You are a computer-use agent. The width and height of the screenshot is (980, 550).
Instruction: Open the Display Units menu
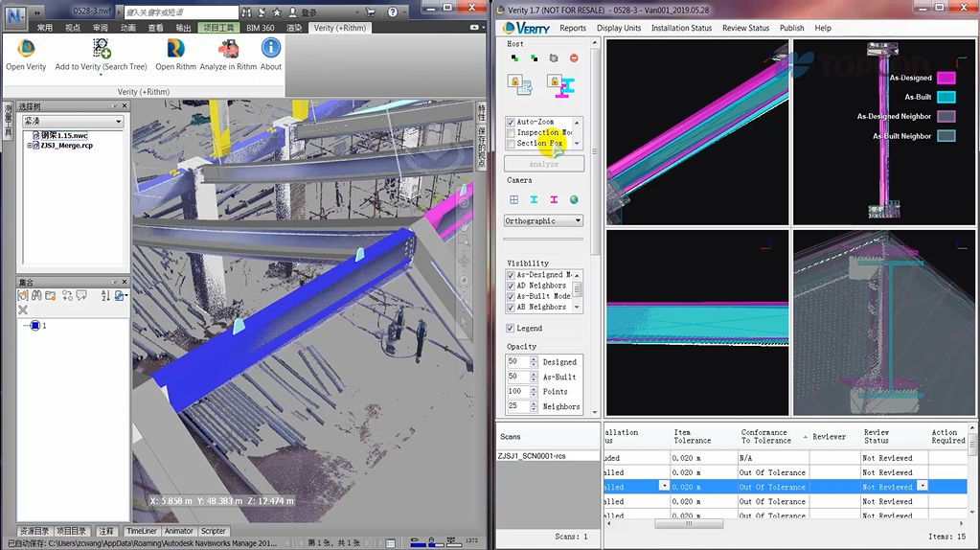pos(619,28)
